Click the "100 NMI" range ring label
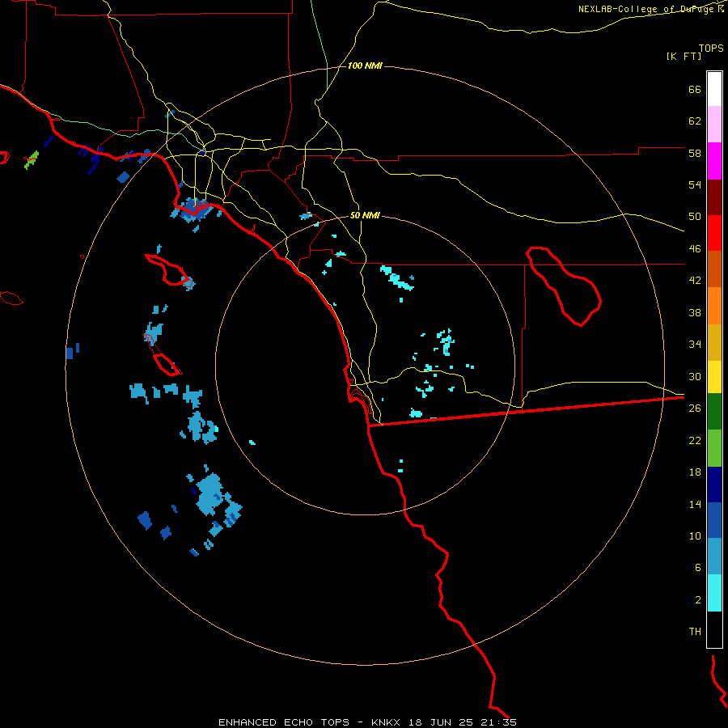Image resolution: width=728 pixels, height=728 pixels. pyautogui.click(x=365, y=66)
